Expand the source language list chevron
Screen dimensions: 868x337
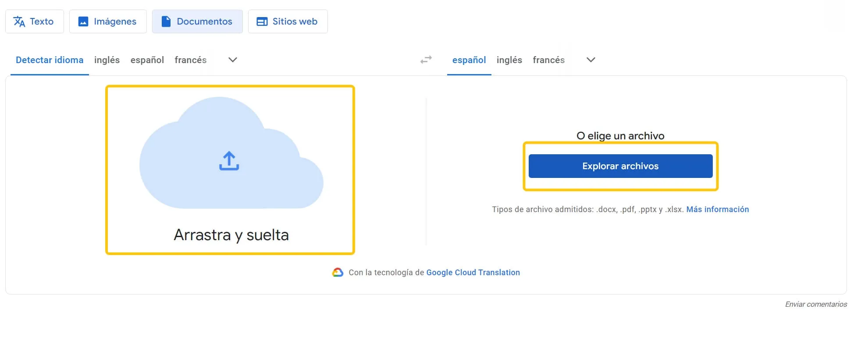tap(233, 60)
